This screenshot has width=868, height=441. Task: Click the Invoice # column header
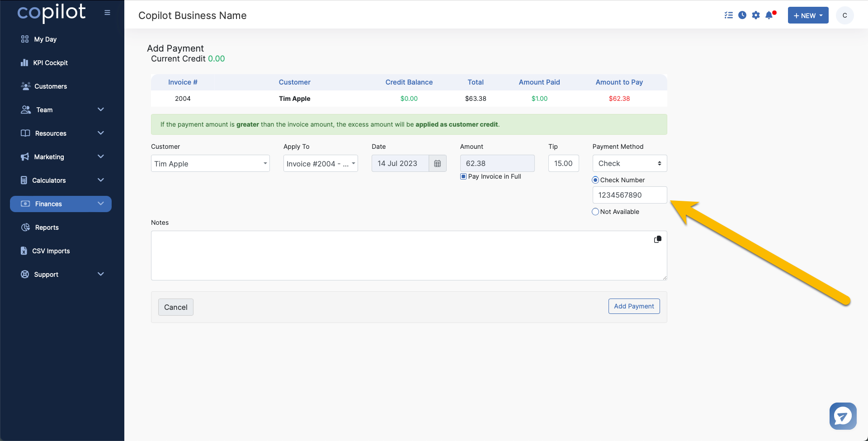[183, 82]
